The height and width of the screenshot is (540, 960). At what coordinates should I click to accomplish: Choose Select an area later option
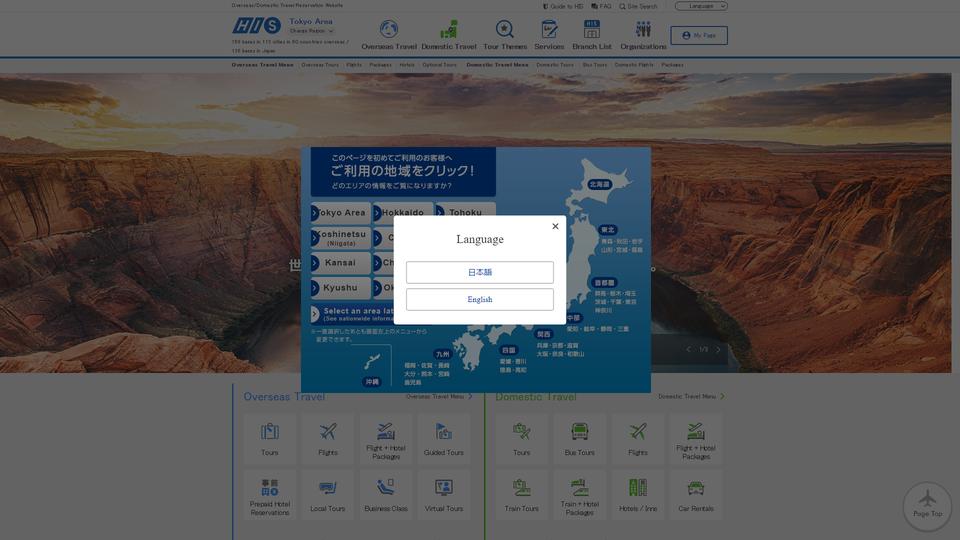coord(352,314)
